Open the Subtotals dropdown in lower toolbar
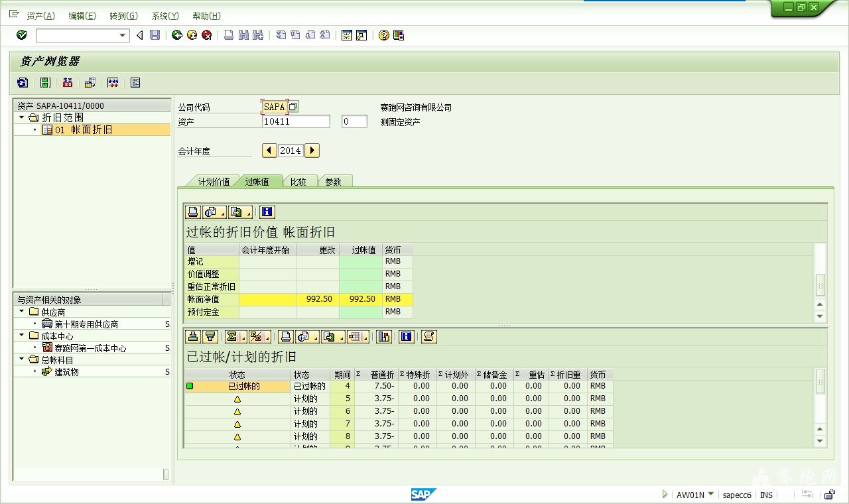This screenshot has height=504, width=849. 260,337
